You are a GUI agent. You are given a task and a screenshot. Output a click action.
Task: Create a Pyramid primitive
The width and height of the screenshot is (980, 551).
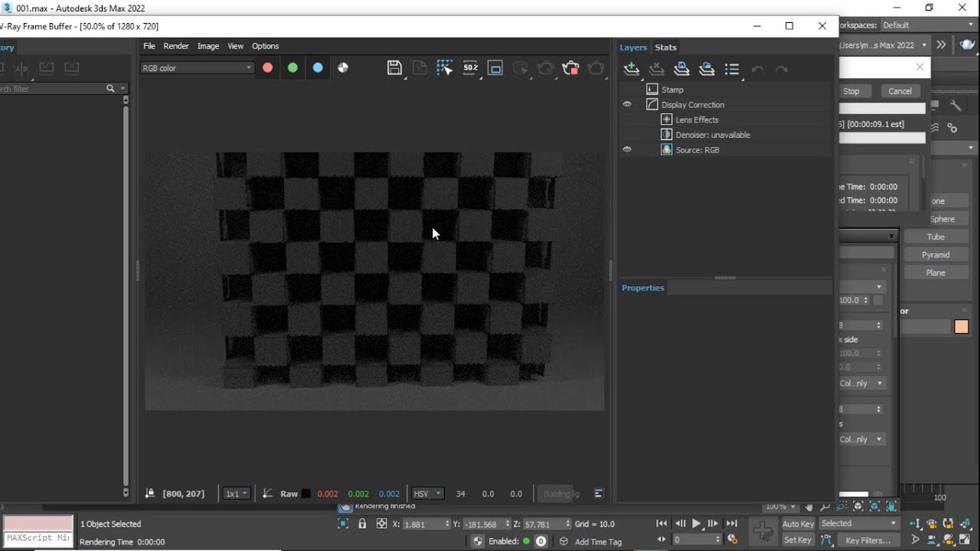point(936,255)
